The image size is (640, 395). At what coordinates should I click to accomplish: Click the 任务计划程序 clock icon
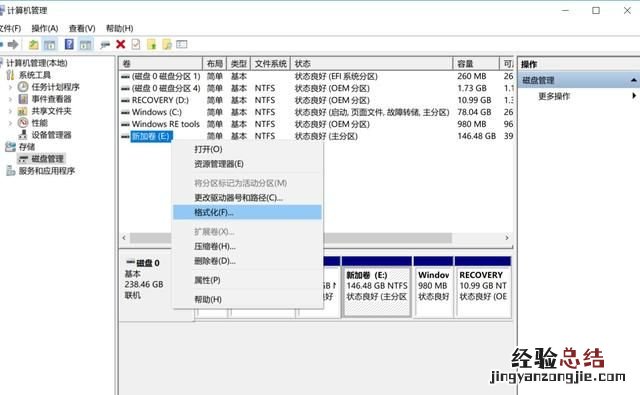click(23, 87)
